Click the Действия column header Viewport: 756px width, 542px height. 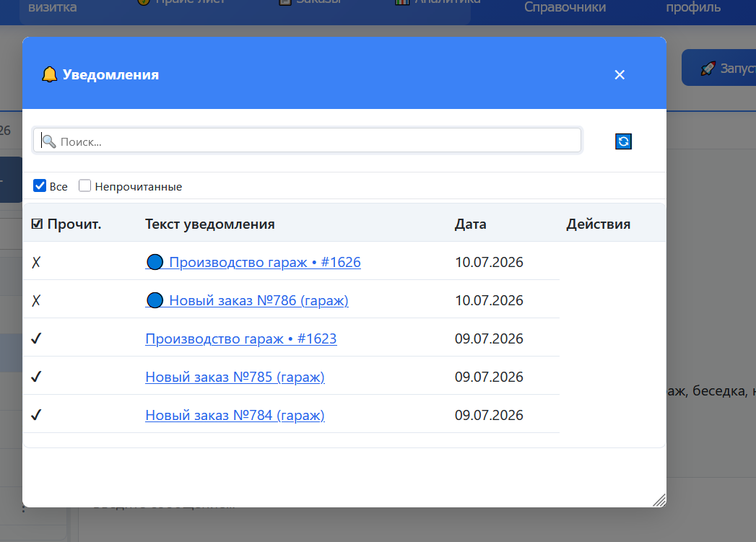[x=599, y=224]
